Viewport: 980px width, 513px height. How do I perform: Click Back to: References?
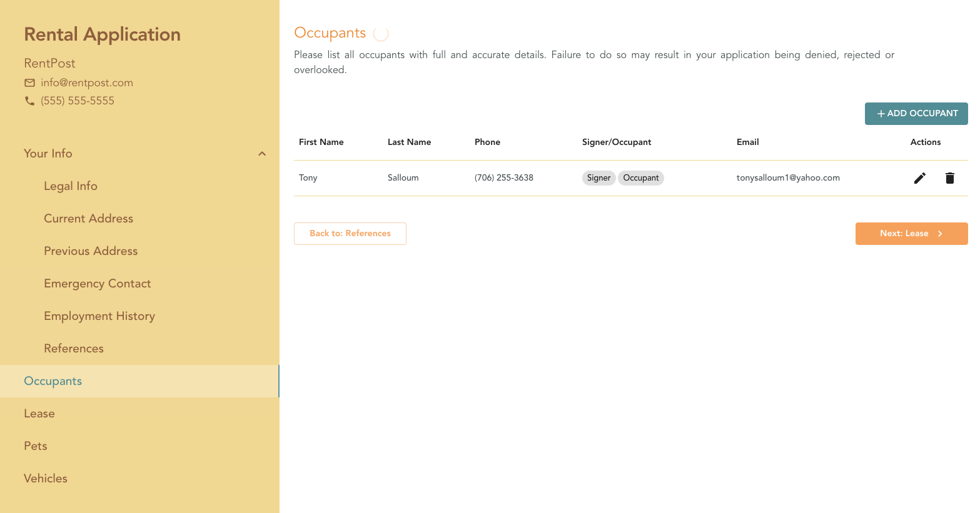(x=350, y=233)
